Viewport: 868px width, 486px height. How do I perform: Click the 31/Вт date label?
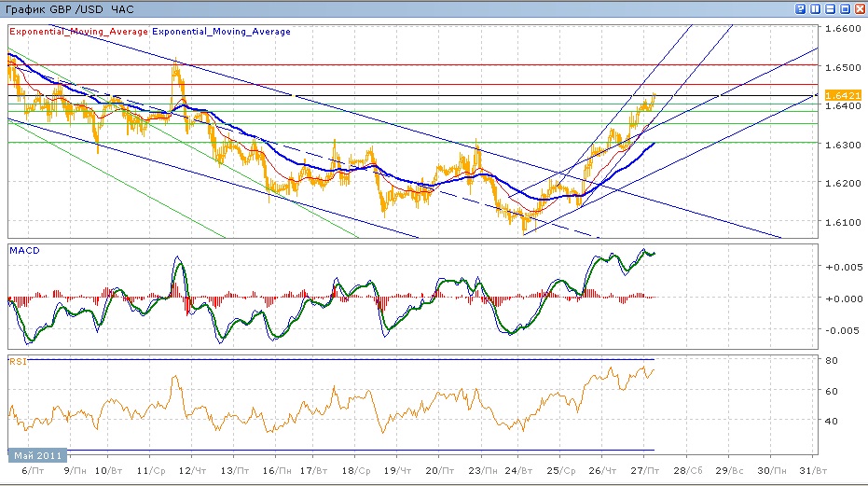coord(813,470)
